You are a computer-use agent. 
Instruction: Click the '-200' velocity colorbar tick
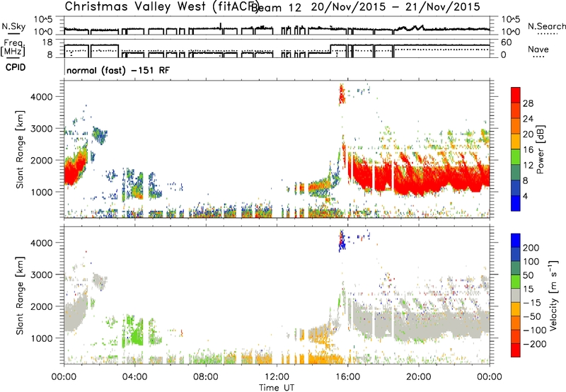tap(534, 344)
